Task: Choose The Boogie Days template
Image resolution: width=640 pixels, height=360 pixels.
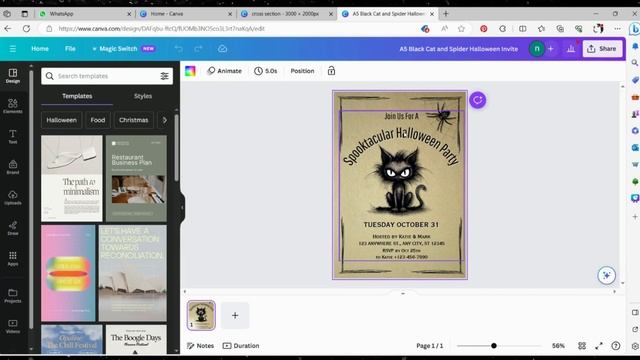Action: pos(136,339)
